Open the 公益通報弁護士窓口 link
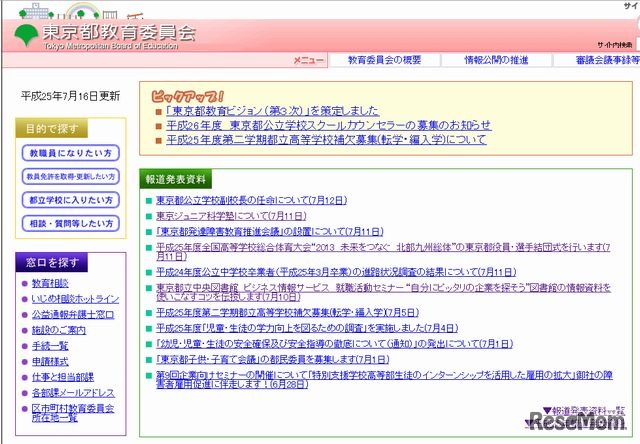 [x=73, y=315]
